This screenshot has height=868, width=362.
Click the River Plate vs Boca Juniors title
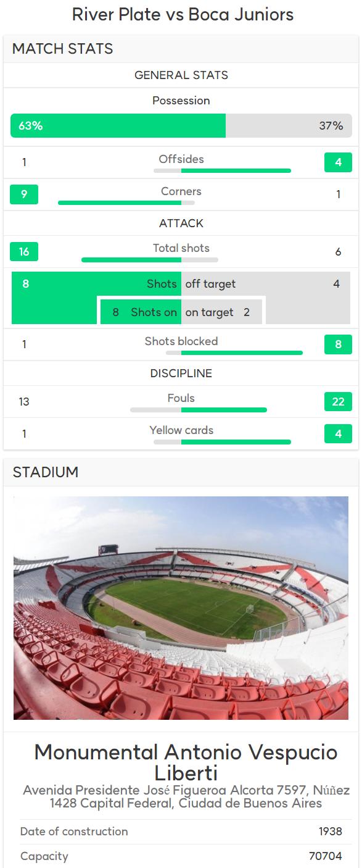pos(183,14)
